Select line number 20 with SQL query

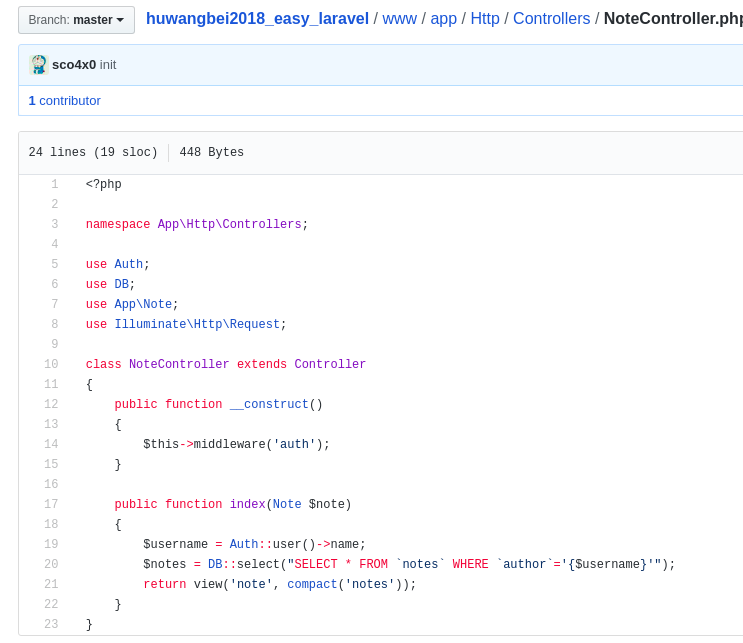pyautogui.click(x=51, y=565)
